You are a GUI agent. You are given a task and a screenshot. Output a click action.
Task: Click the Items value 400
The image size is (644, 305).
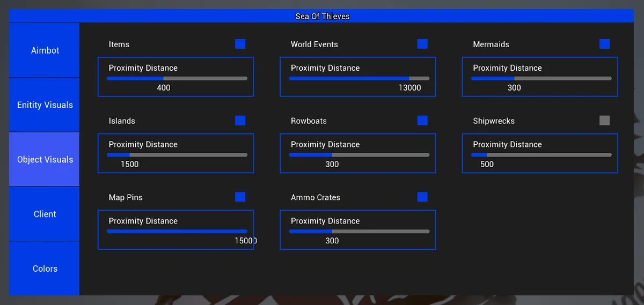point(164,87)
